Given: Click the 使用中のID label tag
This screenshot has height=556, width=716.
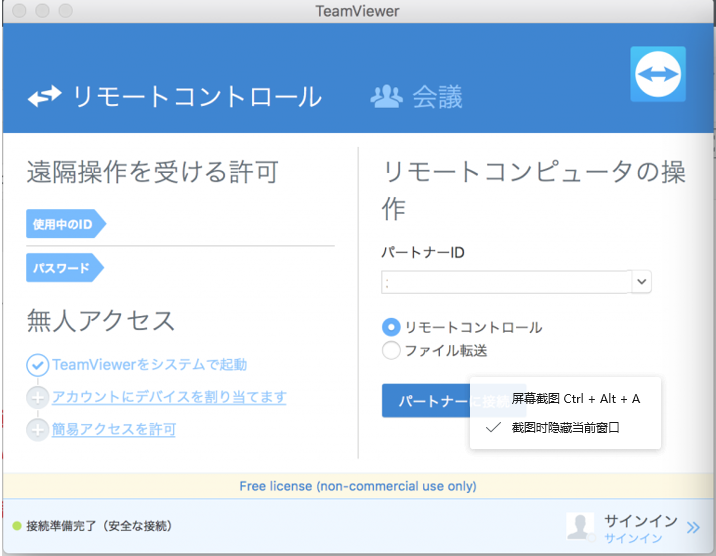Looking at the screenshot, I should coord(66,224).
